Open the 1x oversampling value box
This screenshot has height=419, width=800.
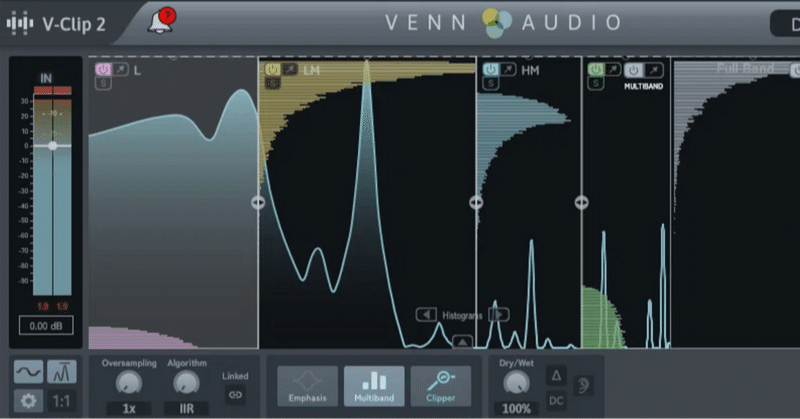[129, 409]
